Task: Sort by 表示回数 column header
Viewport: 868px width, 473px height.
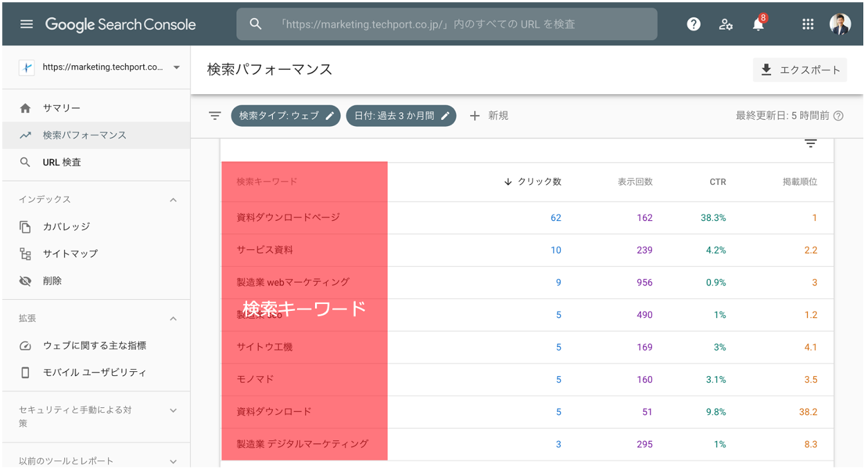Action: coord(635,181)
